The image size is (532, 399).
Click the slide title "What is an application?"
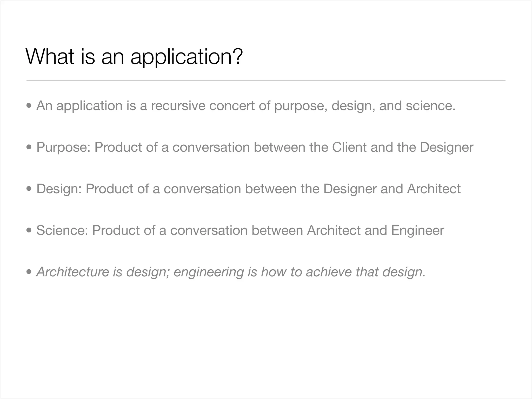coord(134,56)
